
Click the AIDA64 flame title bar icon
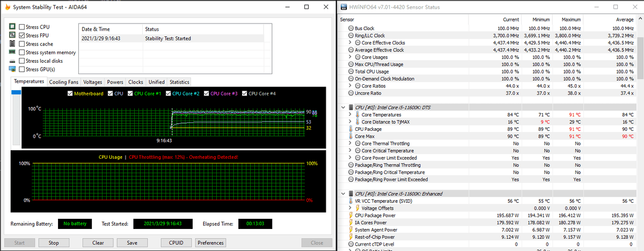coord(6,8)
